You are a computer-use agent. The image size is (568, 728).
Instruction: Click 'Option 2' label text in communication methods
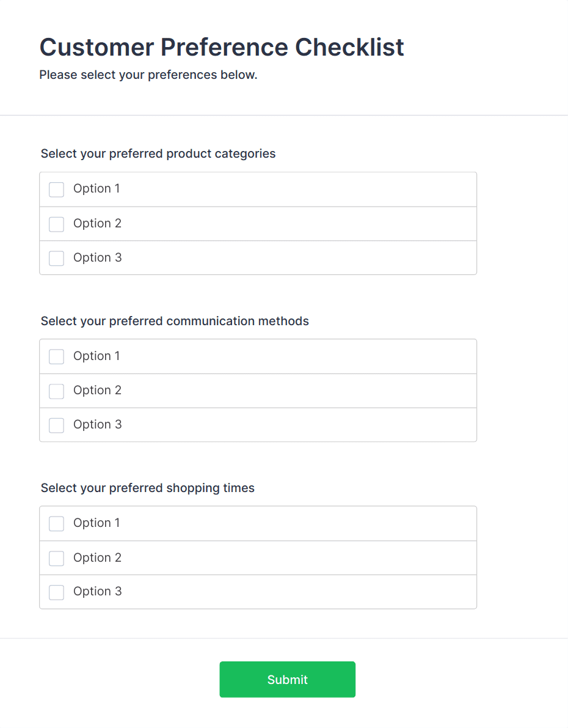(97, 390)
